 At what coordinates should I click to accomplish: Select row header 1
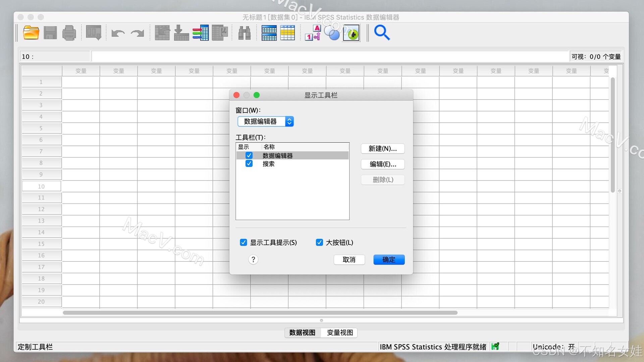pos(42,82)
